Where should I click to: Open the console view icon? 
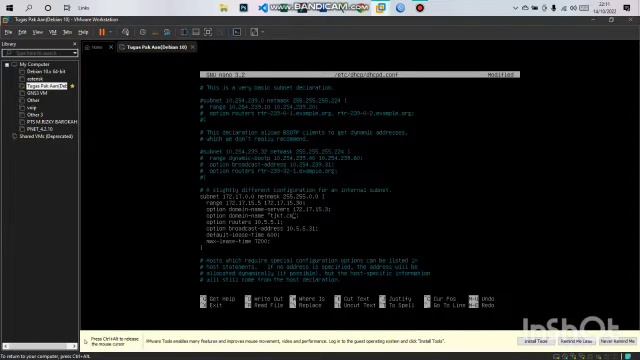(x=237, y=32)
